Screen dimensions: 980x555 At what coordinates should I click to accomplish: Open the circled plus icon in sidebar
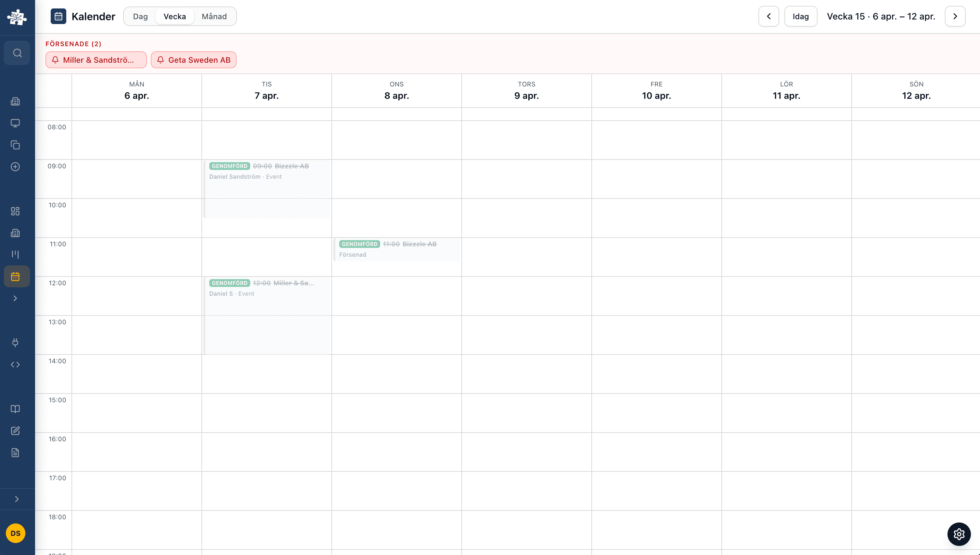tap(15, 167)
